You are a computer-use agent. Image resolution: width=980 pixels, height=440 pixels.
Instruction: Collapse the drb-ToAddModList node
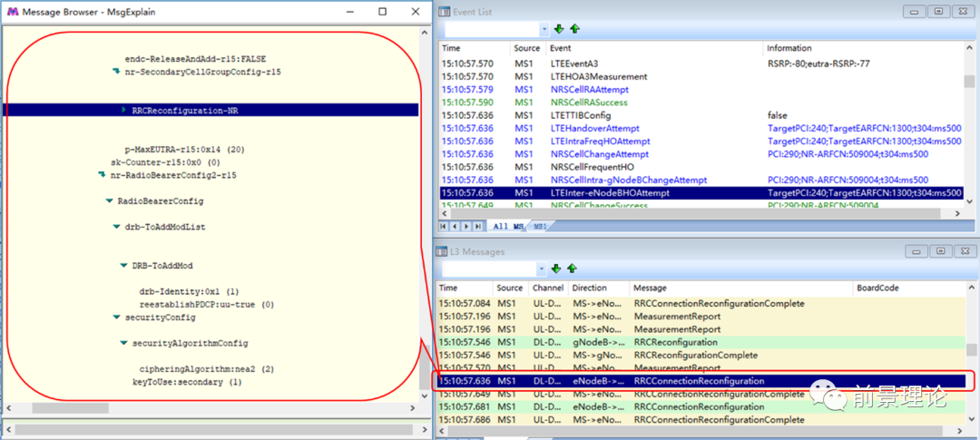[x=116, y=227]
